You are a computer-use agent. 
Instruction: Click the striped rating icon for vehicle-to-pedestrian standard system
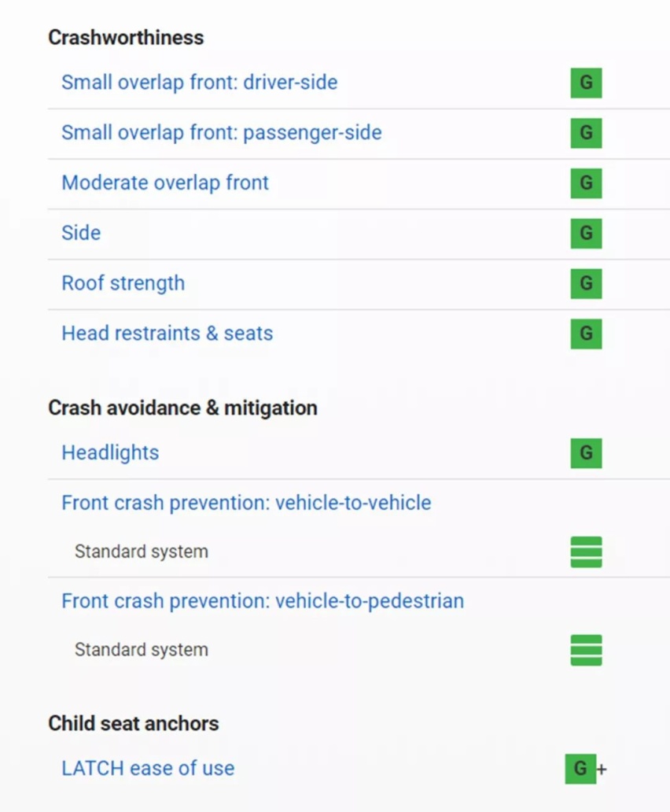coord(586,650)
